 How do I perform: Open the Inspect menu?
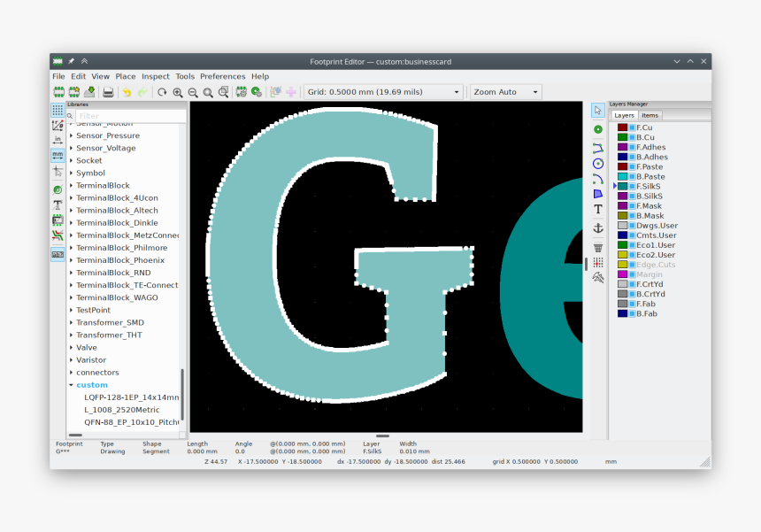tap(156, 76)
